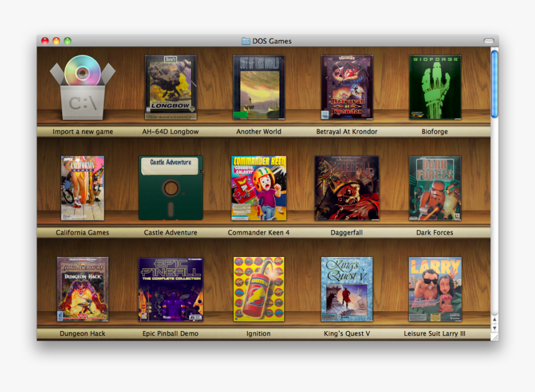
Task: Click the 'Dark Forces' label
Action: 435,233
